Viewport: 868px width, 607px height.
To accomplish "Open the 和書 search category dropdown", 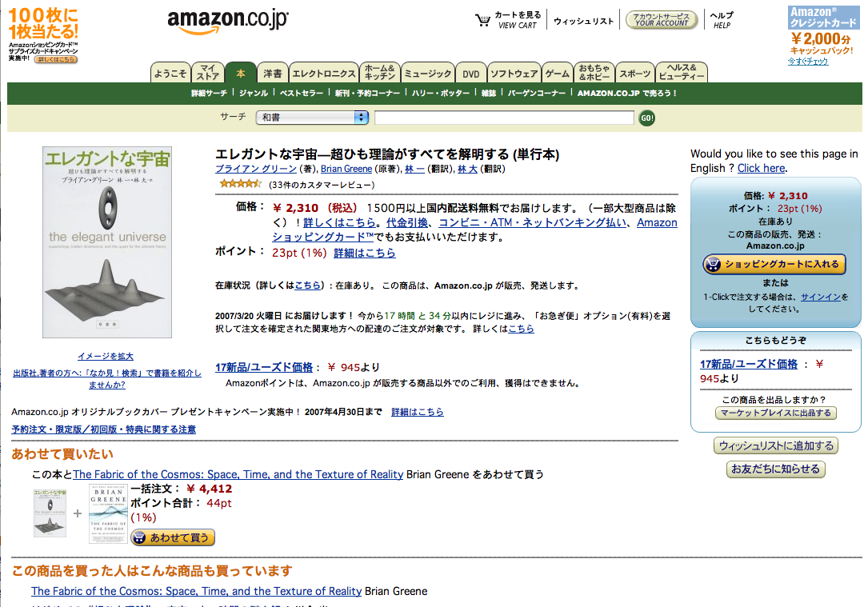I will [312, 118].
